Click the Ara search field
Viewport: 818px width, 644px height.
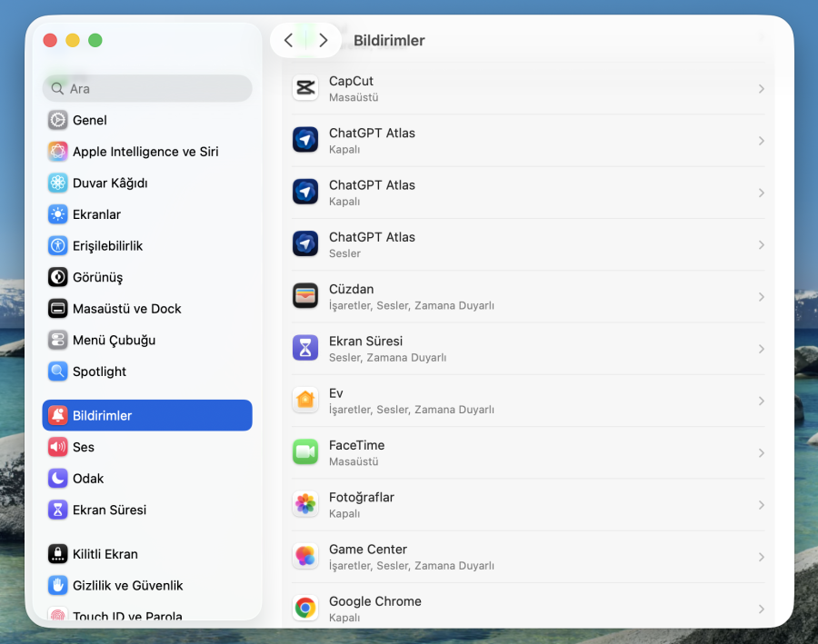pos(146,88)
